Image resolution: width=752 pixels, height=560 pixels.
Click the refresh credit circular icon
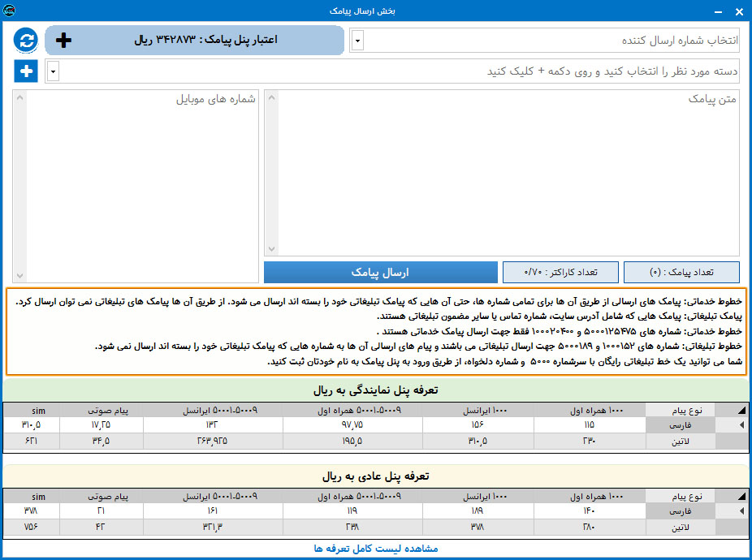tap(26, 40)
